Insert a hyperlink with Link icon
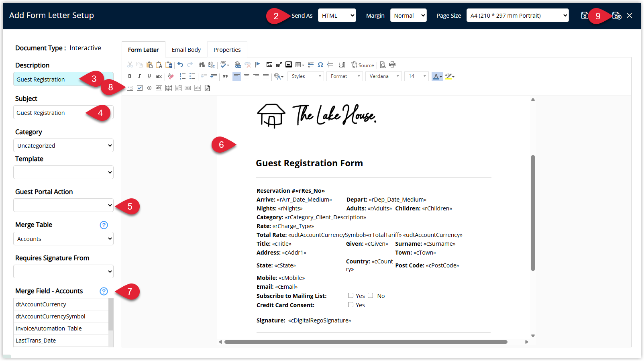 coord(238,65)
